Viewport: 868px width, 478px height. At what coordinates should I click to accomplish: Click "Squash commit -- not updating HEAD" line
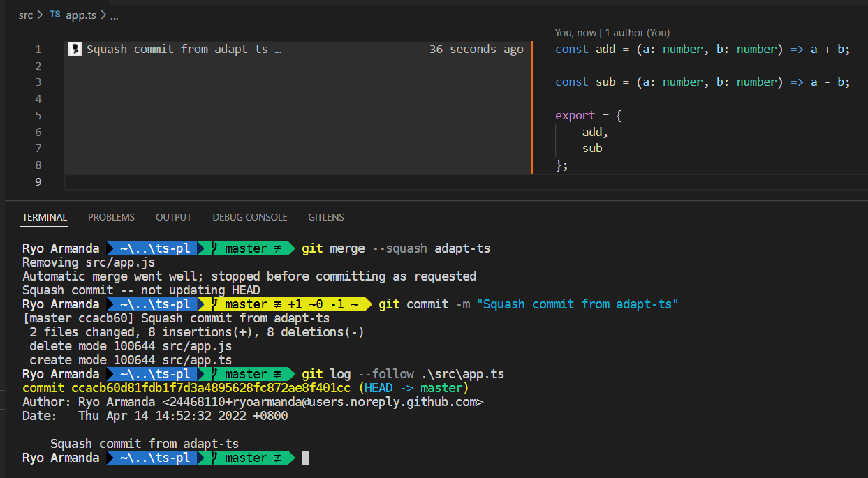click(x=141, y=290)
